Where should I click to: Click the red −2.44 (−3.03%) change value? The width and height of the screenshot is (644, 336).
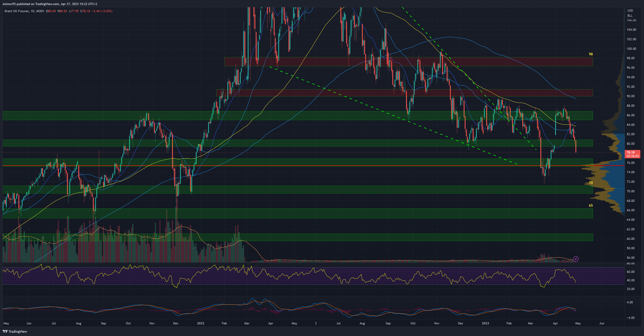point(102,11)
